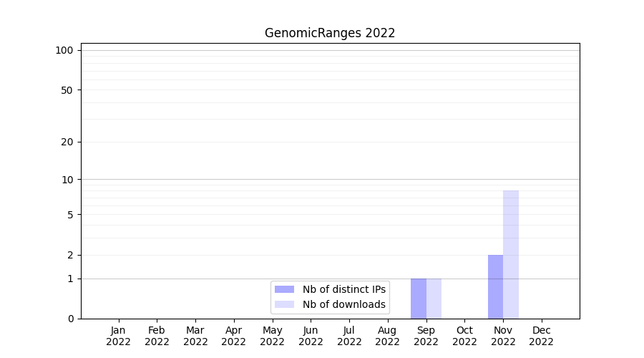The image size is (644, 358).
Task: Click the light blue legend swatch for downloads
Action: (x=284, y=304)
